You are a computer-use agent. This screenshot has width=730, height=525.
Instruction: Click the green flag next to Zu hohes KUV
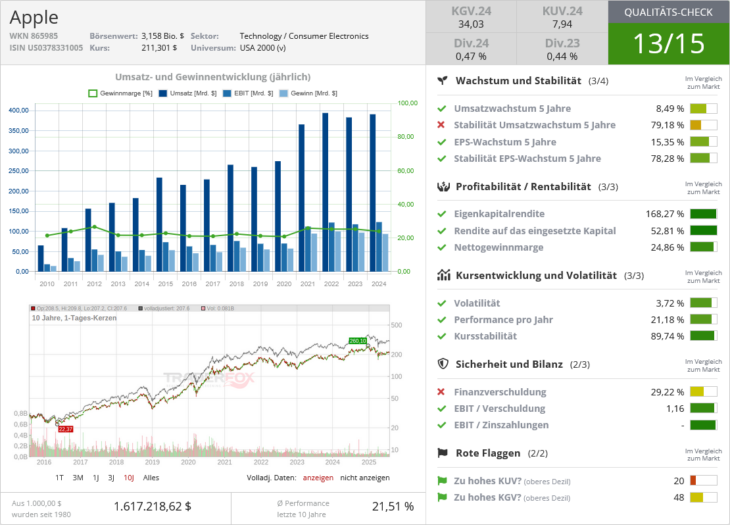coord(442,481)
